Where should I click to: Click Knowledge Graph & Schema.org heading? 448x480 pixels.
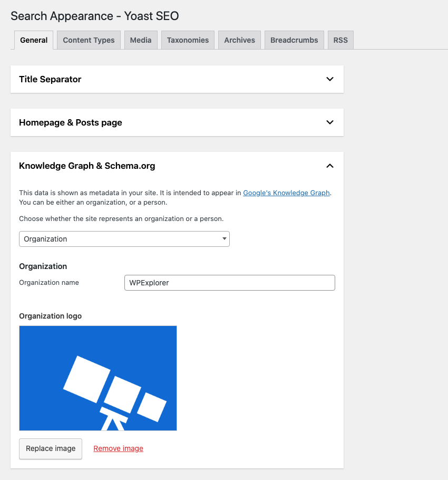tap(87, 166)
